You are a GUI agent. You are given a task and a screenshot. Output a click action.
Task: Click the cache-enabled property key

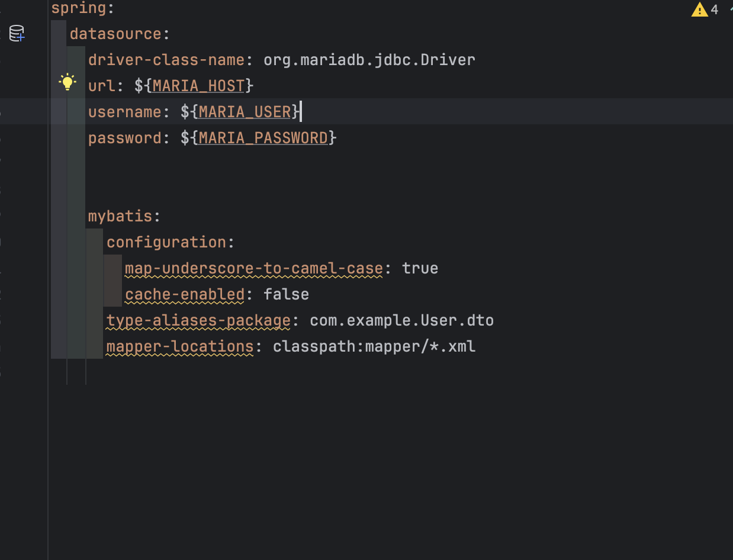[184, 294]
